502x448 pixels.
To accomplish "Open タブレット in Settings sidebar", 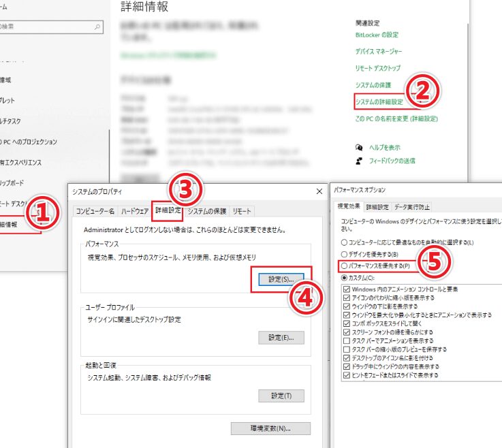I will (x=7, y=101).
